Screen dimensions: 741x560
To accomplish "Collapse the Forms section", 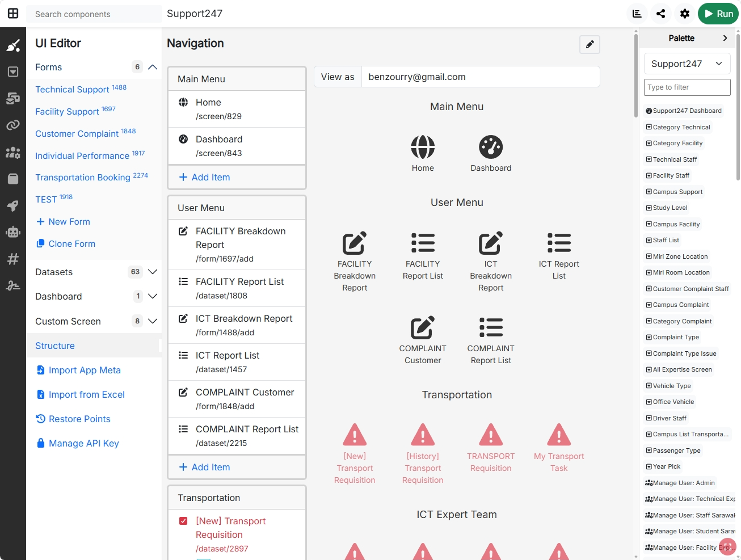I will coord(152,67).
